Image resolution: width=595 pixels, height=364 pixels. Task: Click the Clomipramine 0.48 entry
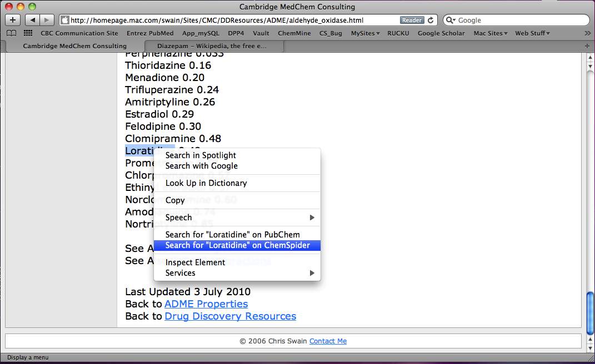point(173,138)
